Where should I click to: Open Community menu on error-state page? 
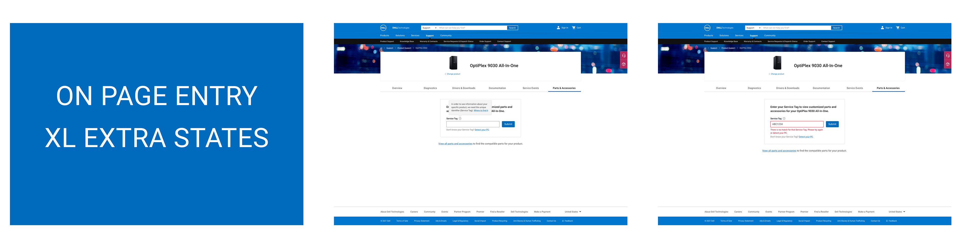pos(770,35)
